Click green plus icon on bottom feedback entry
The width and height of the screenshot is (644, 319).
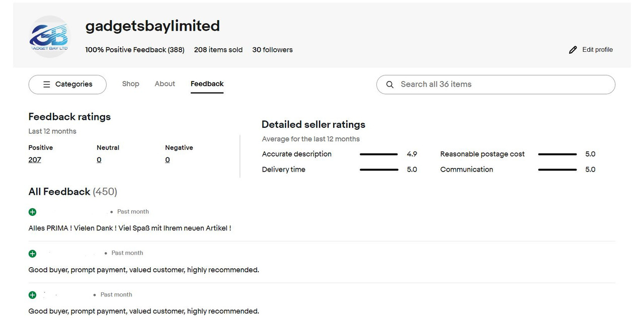click(33, 295)
